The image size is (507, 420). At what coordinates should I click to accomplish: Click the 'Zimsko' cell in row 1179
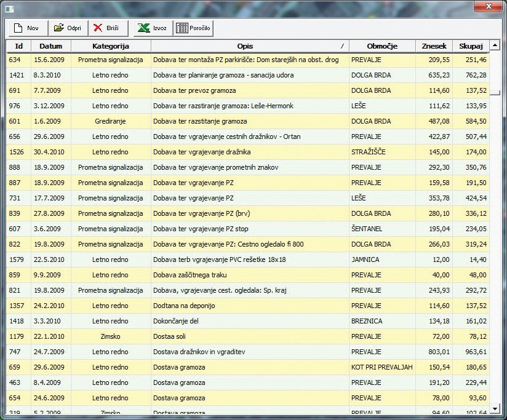coord(110,336)
